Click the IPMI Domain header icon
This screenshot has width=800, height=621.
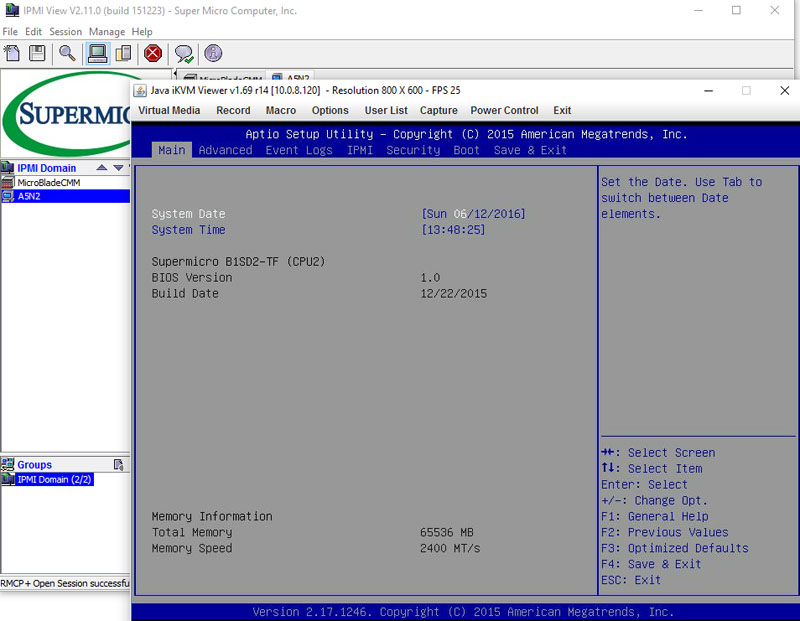click(7, 167)
